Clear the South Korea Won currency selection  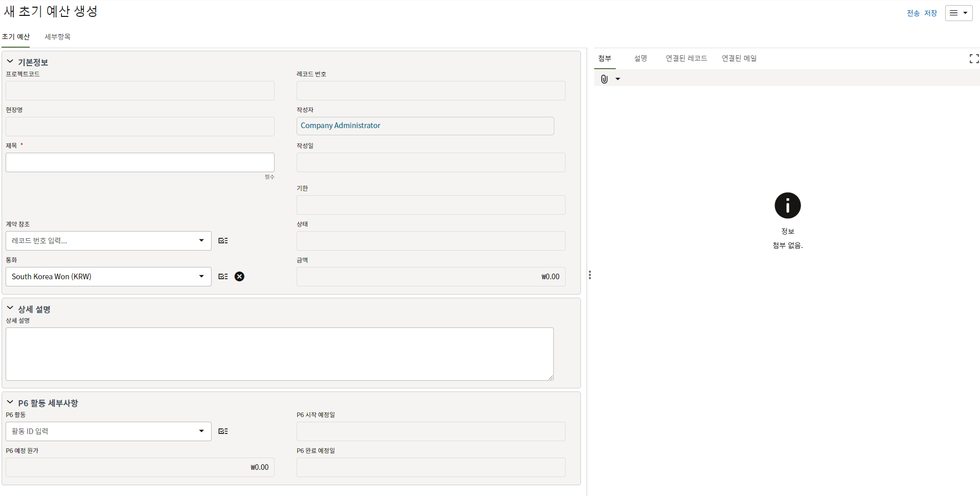(239, 277)
